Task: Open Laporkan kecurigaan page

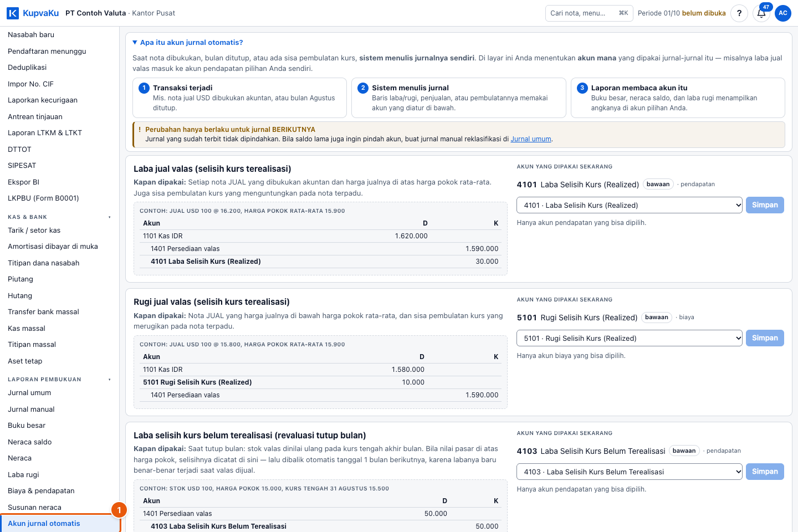Action: (x=59, y=100)
